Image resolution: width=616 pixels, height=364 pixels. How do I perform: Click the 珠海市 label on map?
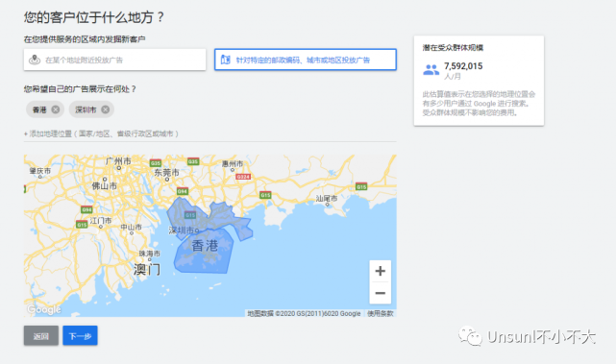pos(149,254)
